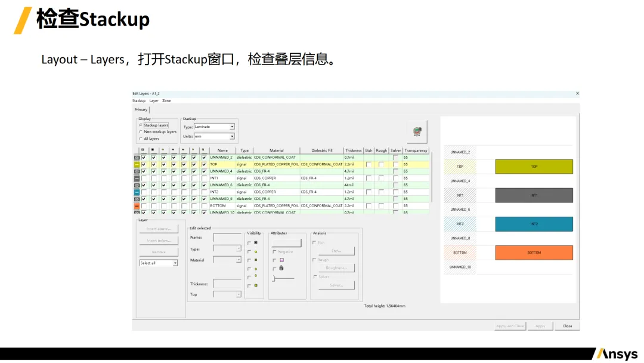Click the first visibility column header icon

(x=143, y=150)
